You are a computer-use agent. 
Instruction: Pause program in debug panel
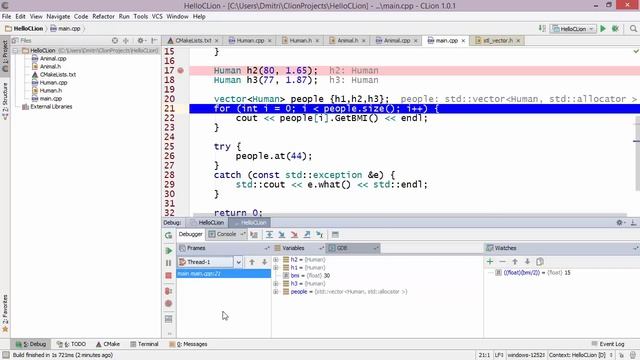(x=169, y=263)
